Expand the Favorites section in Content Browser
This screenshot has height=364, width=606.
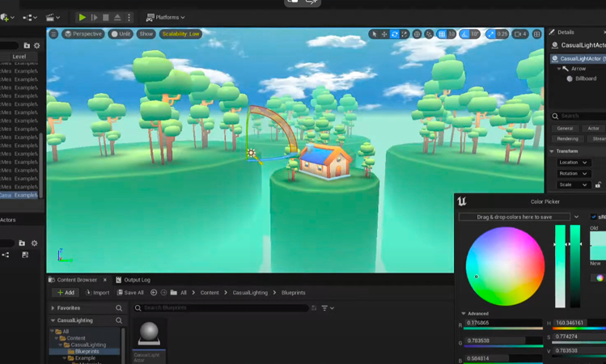click(x=53, y=308)
